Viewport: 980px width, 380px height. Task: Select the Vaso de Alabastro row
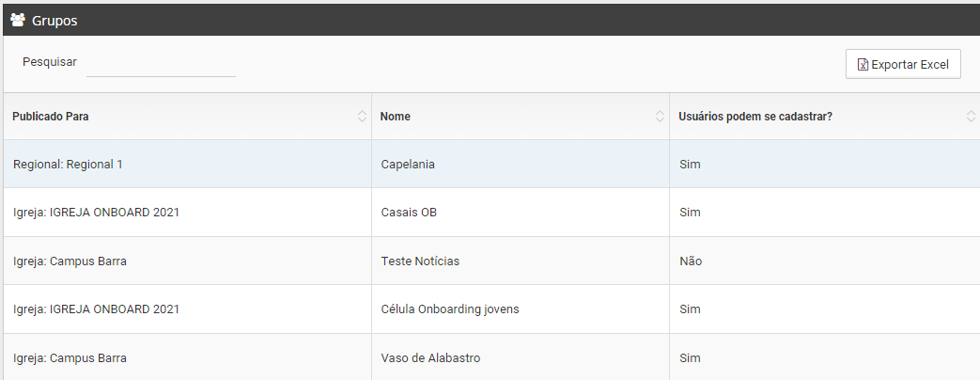point(491,356)
